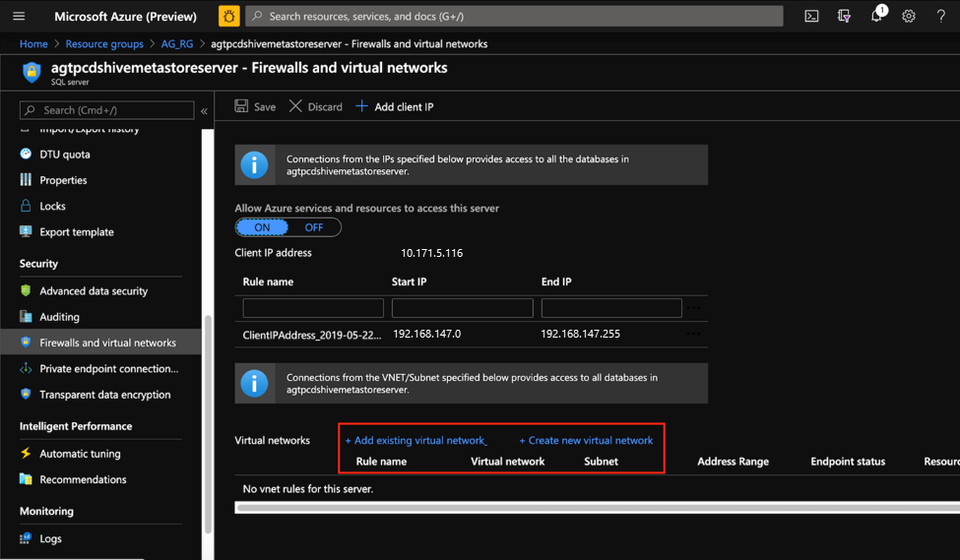
Task: Click the horizontal scrollbar under vnet table
Action: tap(597, 508)
